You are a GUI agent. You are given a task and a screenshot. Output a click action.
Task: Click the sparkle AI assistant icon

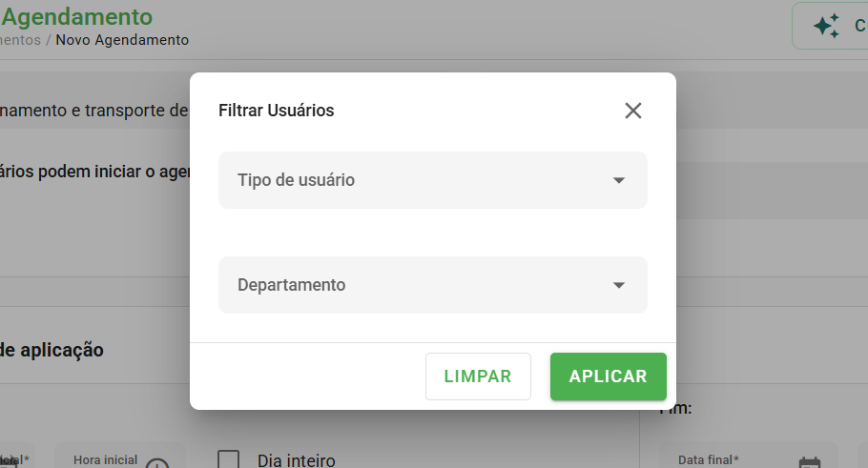coord(826,26)
